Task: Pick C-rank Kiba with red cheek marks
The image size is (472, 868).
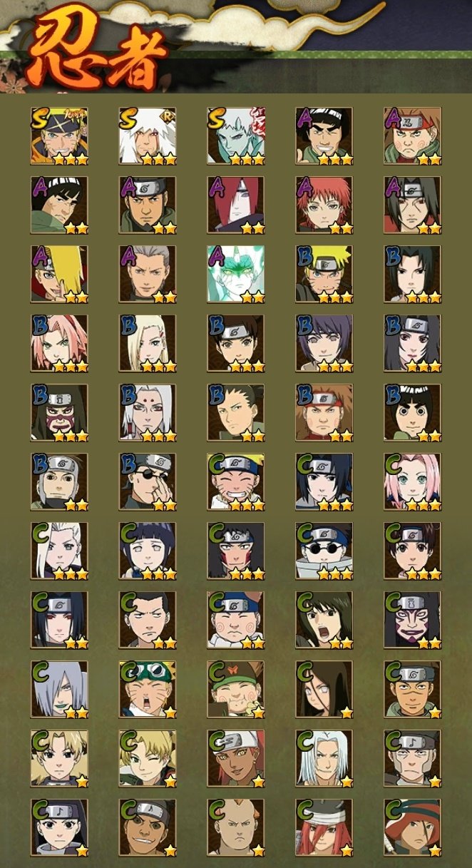Action: click(x=236, y=551)
